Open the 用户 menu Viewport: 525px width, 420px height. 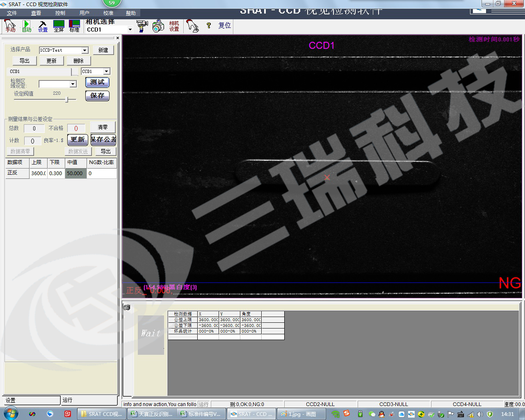coord(84,13)
